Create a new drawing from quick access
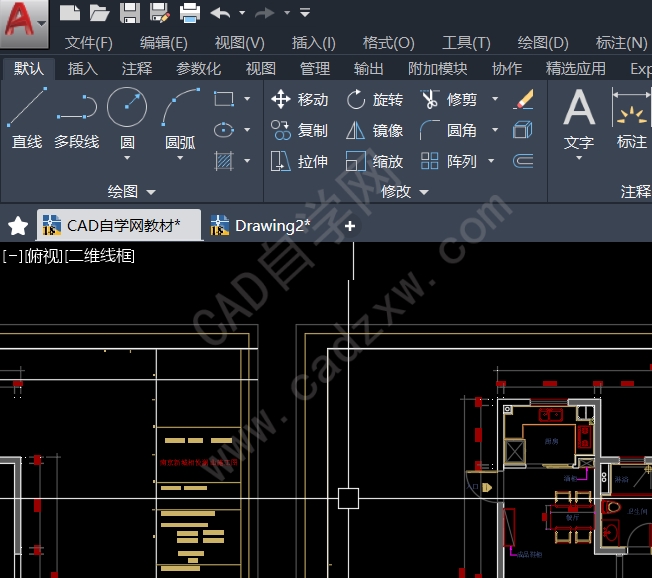 click(70, 12)
